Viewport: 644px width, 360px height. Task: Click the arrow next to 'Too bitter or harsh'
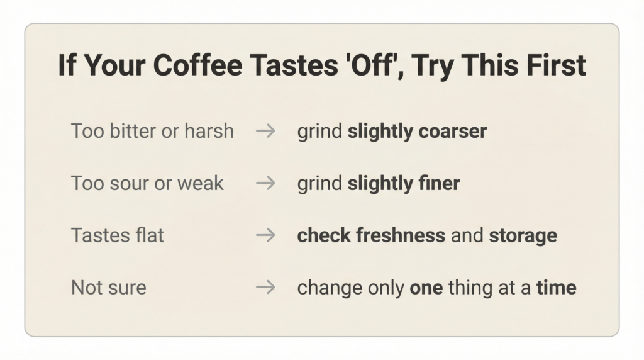(x=265, y=132)
